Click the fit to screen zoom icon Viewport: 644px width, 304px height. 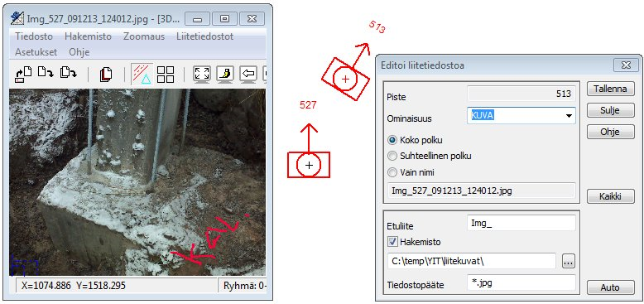click(x=202, y=75)
